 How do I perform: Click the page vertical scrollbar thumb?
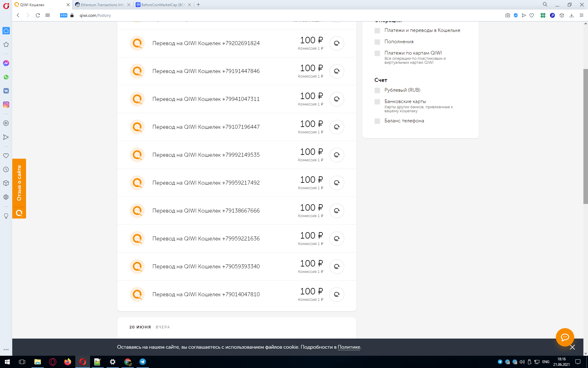click(x=586, y=136)
